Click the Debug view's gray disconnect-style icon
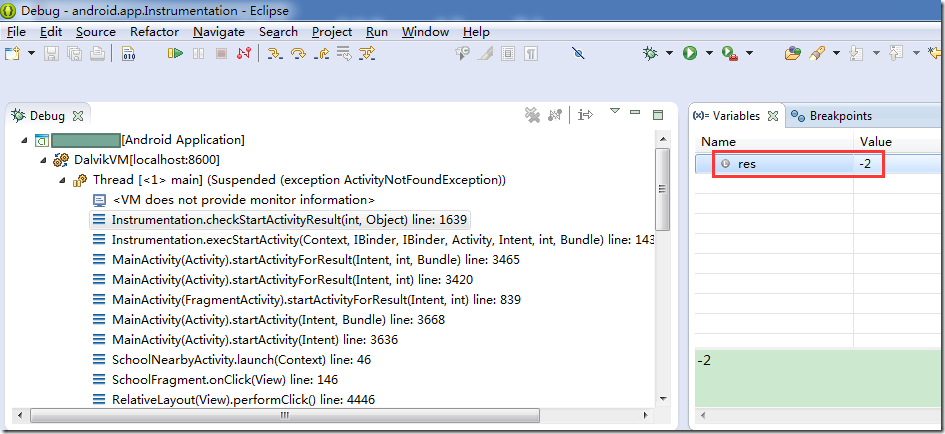The height and width of the screenshot is (434, 945). 554,115
